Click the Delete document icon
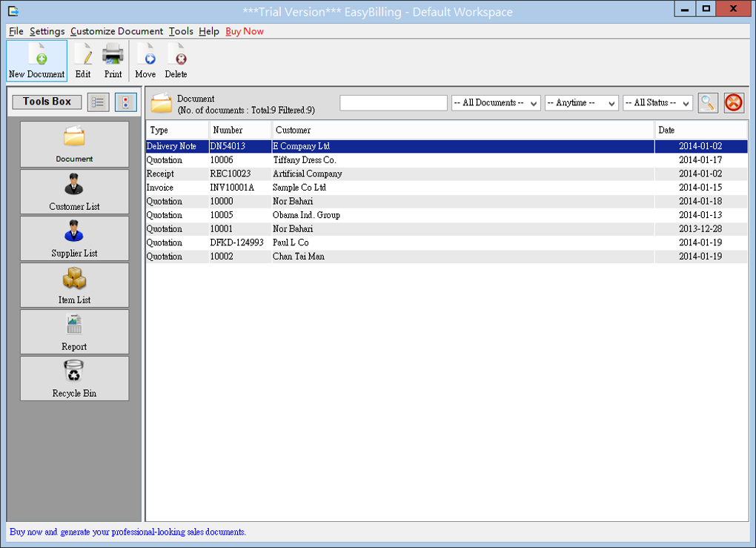Screen dimensions: 756x548 (176, 59)
